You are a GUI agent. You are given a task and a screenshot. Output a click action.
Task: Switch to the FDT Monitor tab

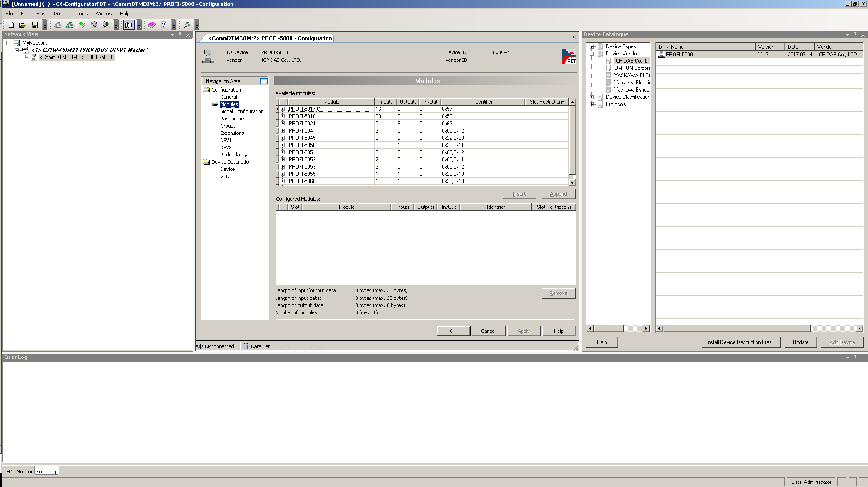coord(19,472)
